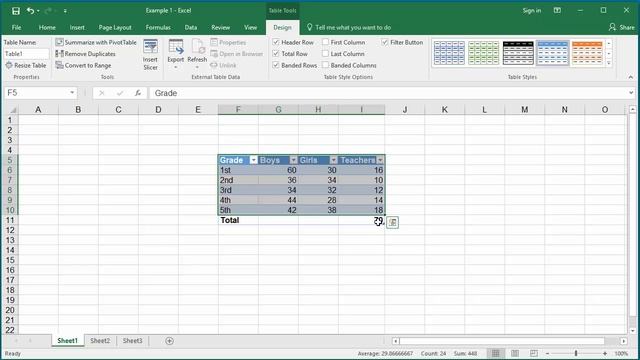Click the Tell me lightbulb search box
Image resolution: width=640 pixels, height=360 pixels.
coord(349,27)
